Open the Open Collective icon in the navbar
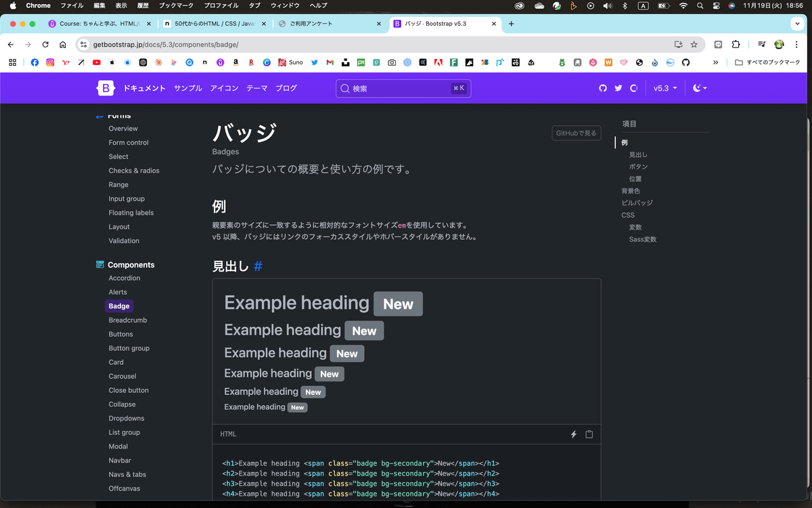 point(634,88)
